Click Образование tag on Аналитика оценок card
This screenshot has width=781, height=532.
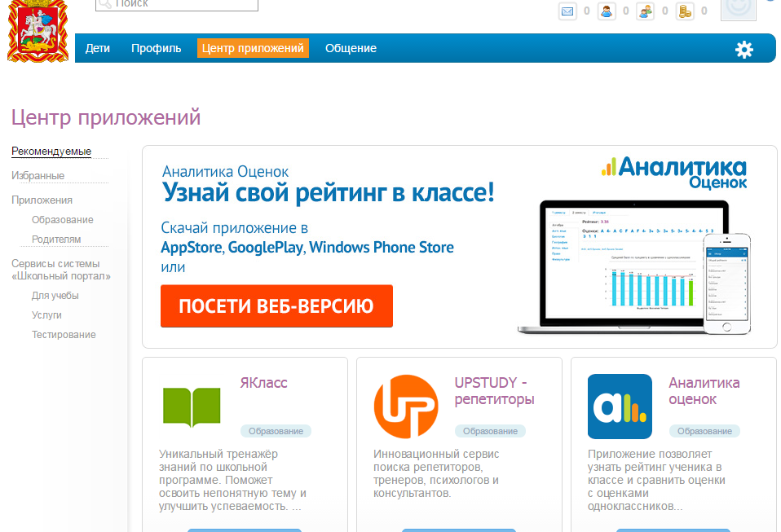coord(704,431)
